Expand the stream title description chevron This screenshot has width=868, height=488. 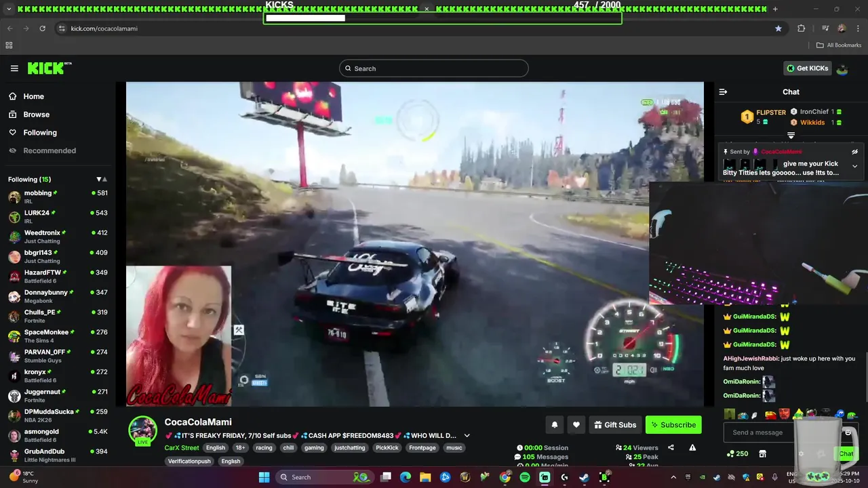467,435
